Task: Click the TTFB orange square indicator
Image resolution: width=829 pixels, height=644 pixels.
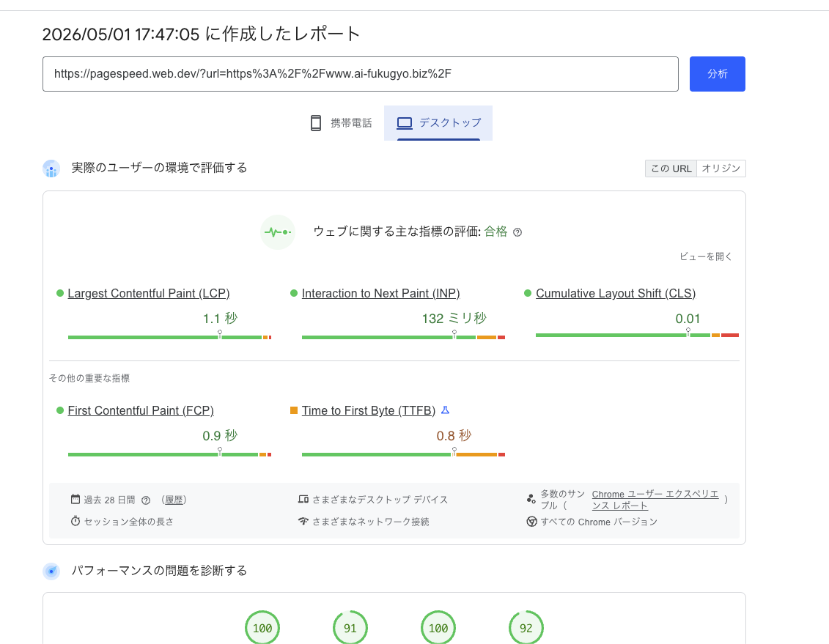Action: 294,410
